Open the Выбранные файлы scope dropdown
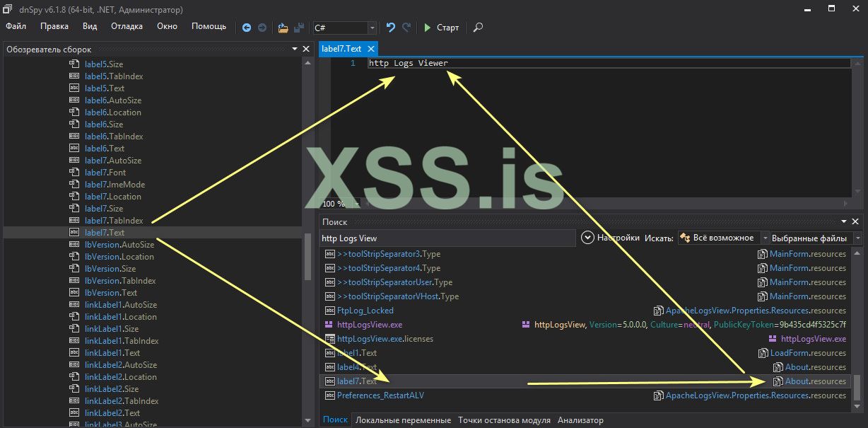 point(857,238)
